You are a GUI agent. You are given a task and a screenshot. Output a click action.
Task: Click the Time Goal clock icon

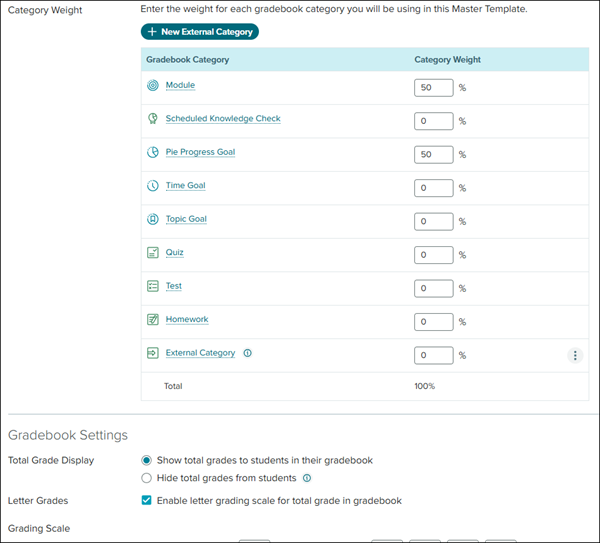point(153,187)
